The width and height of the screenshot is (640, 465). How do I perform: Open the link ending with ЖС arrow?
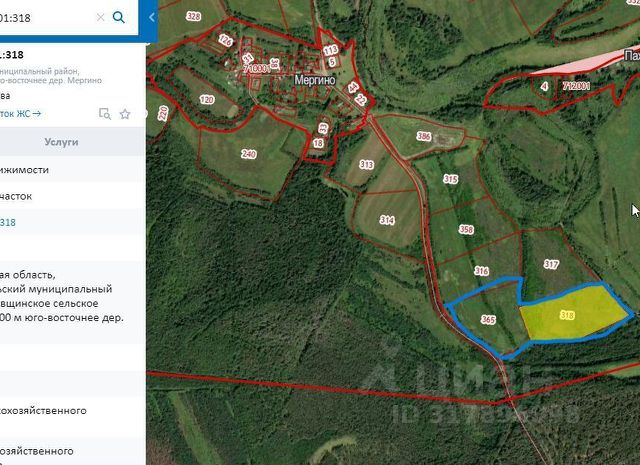[x=20, y=113]
